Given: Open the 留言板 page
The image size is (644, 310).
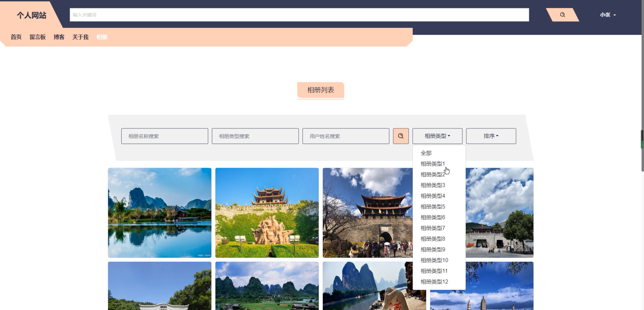Looking at the screenshot, I should click(38, 37).
